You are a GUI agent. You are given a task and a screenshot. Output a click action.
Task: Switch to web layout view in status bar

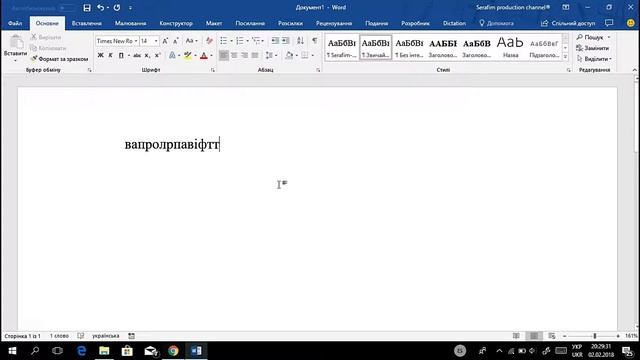pos(552,336)
